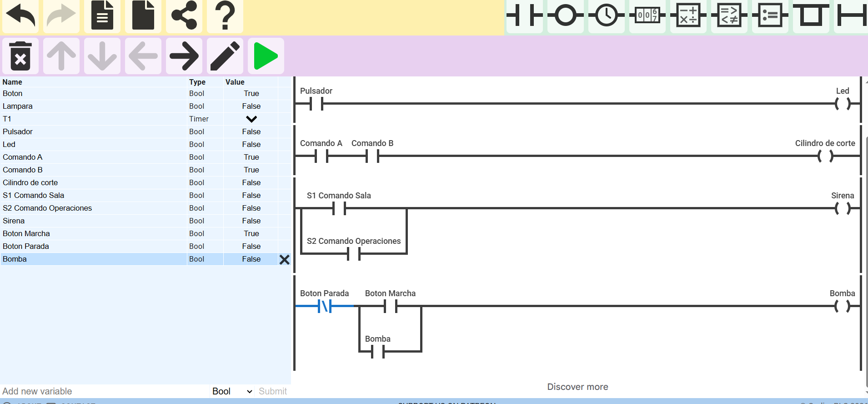Viewport: 868px width, 404px height.
Task: Move selection left with arrow icon
Action: click(143, 56)
